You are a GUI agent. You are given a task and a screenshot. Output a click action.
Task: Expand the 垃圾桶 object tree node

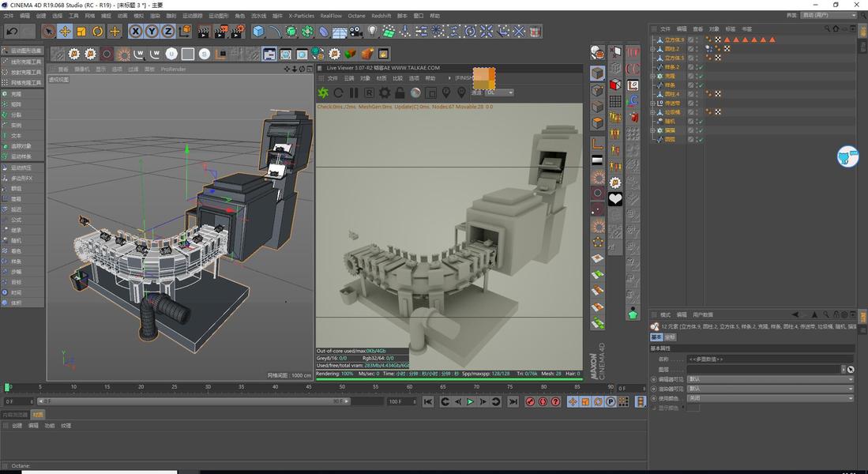coord(652,112)
